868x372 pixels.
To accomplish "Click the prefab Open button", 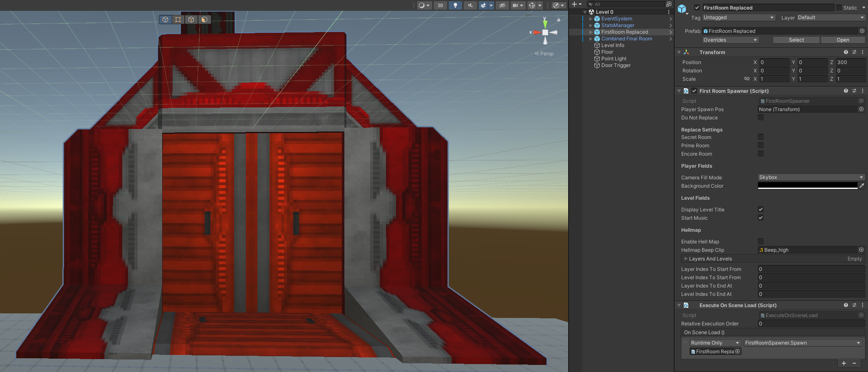I will point(843,40).
